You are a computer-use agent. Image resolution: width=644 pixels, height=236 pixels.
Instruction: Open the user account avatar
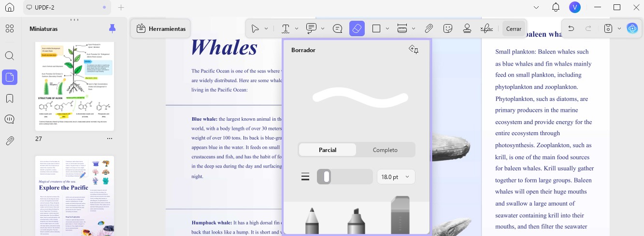(575, 7)
